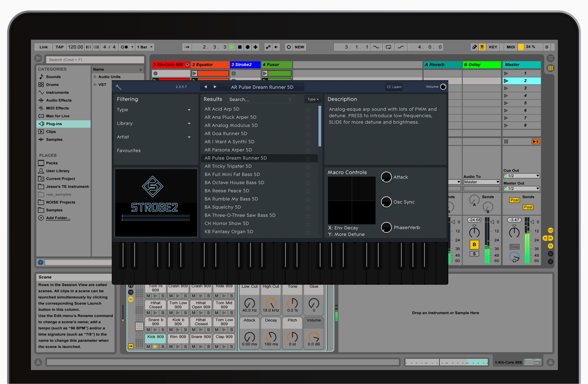Click Preview play icon beside browser search

(38, 58)
